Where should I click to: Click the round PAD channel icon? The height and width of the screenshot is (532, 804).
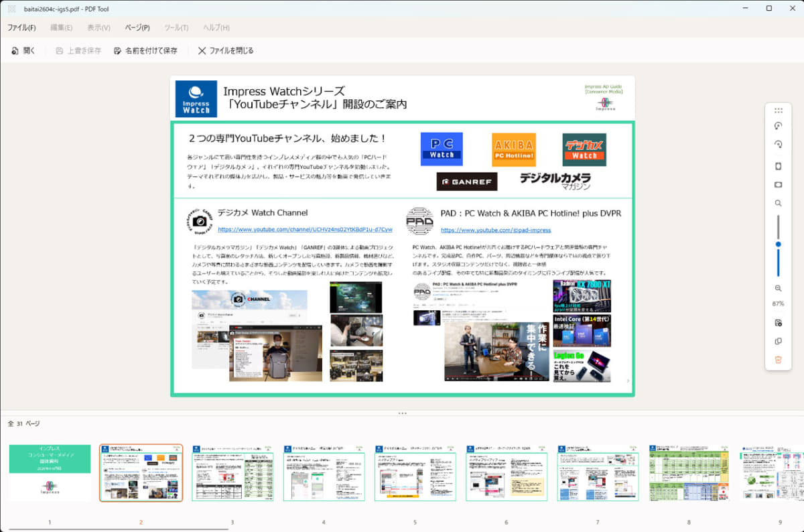(x=420, y=220)
